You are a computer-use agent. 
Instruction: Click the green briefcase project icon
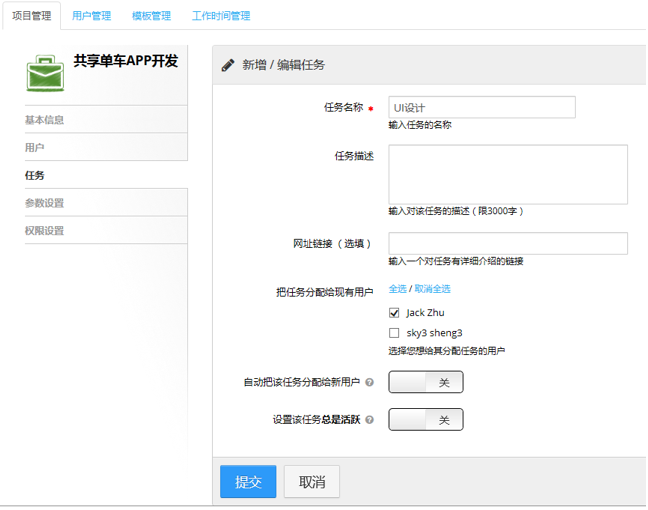[45, 72]
